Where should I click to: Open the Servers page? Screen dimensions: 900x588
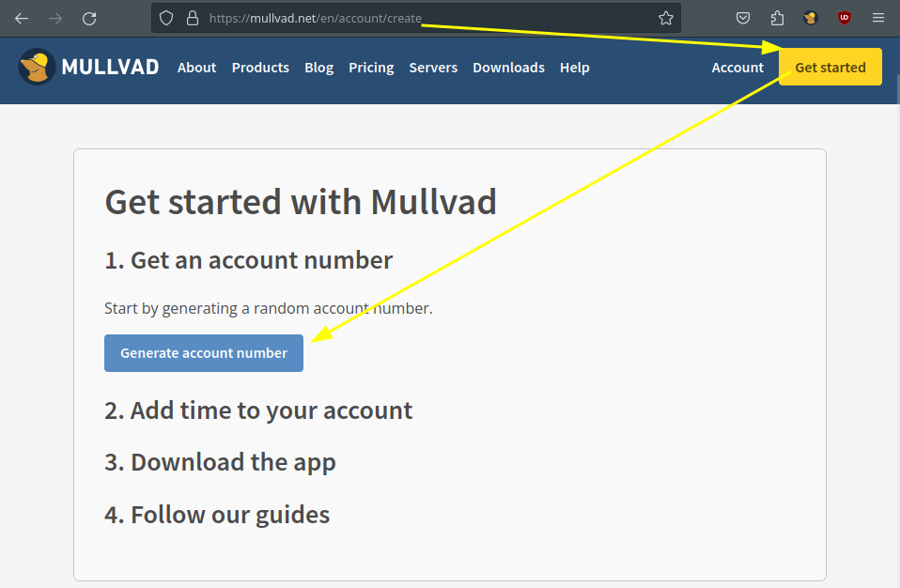pyautogui.click(x=433, y=68)
